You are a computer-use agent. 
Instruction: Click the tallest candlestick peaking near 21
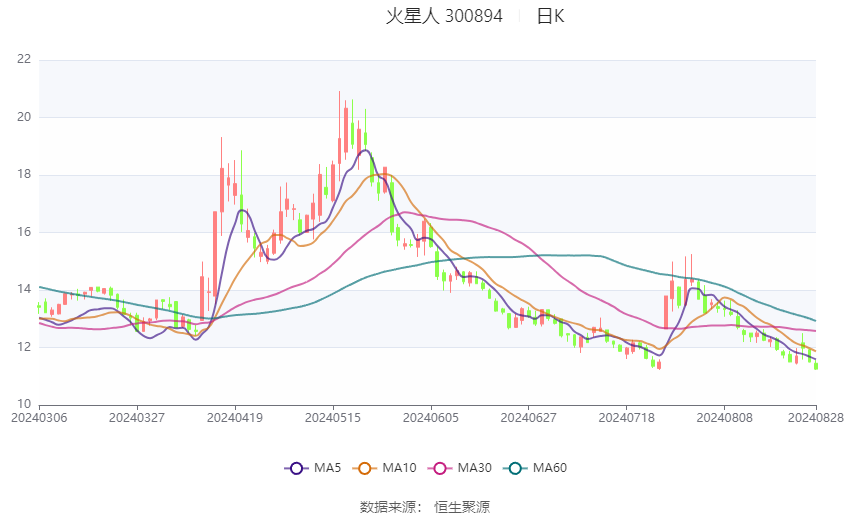click(x=339, y=135)
